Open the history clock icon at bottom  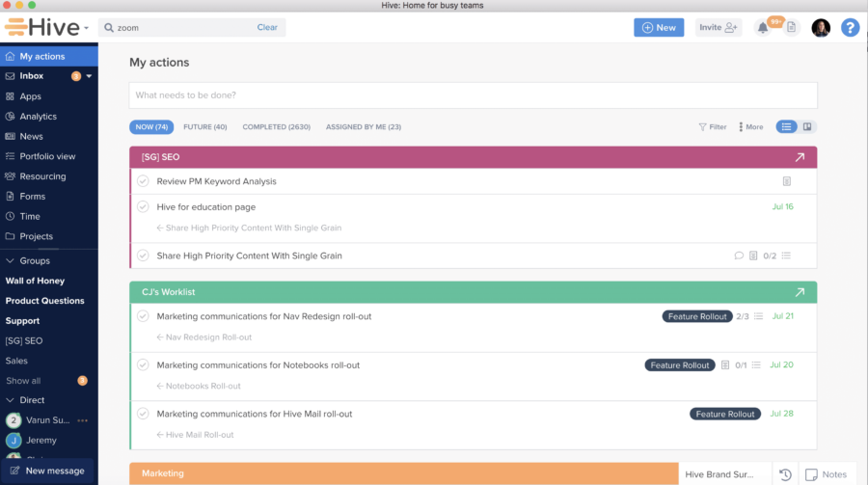coord(785,474)
